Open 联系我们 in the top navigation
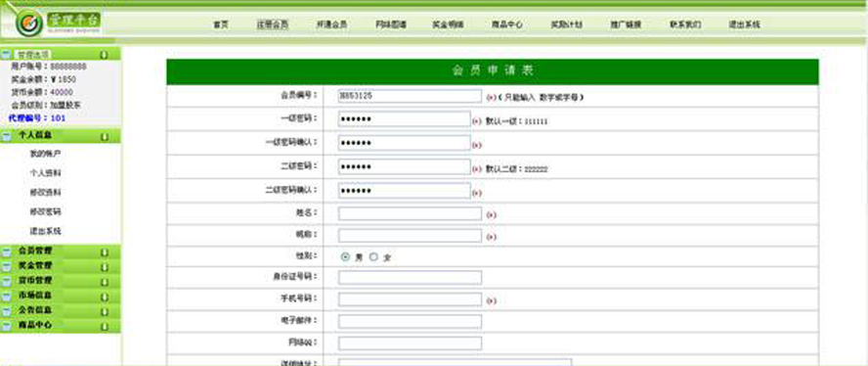Image resolution: width=868 pixels, height=366 pixels. [685, 24]
